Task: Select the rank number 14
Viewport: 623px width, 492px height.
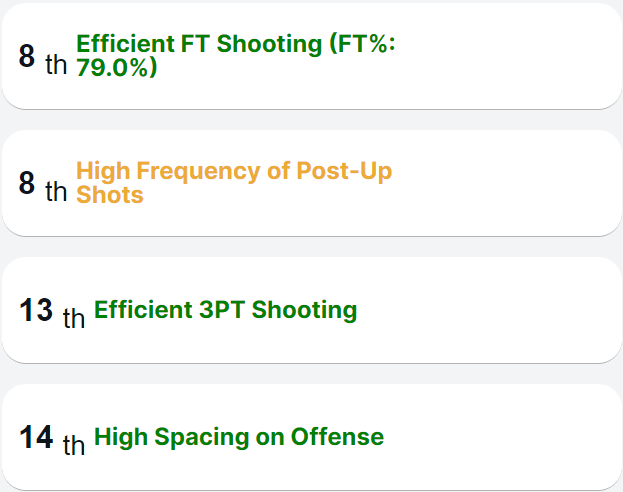Action: point(36,437)
